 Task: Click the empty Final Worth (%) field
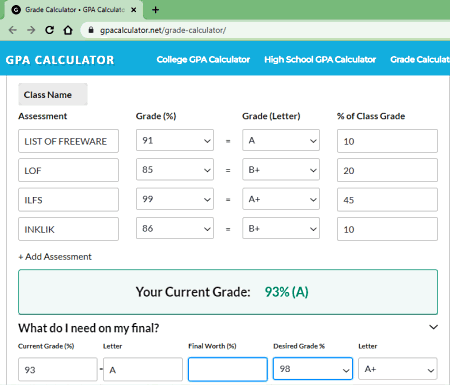coord(228,369)
